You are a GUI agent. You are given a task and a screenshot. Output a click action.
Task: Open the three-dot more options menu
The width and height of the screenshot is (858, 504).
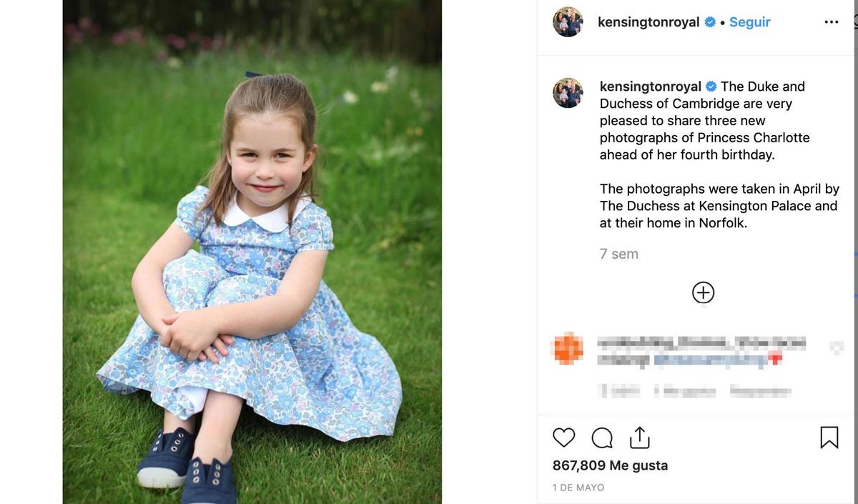(x=831, y=22)
